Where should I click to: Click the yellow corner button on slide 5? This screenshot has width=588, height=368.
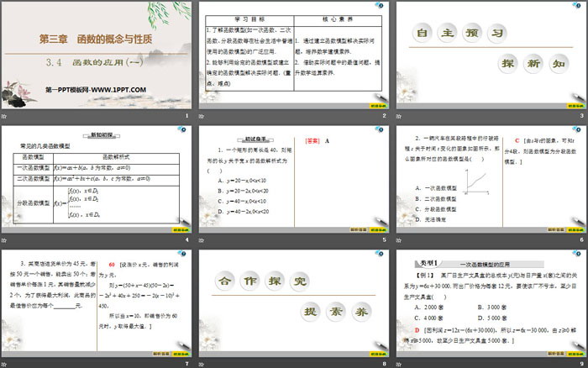(378, 229)
